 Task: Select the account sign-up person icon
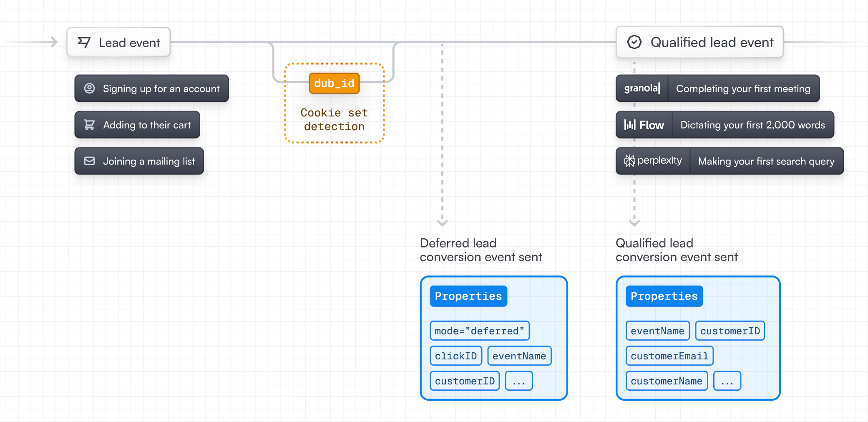click(x=89, y=88)
